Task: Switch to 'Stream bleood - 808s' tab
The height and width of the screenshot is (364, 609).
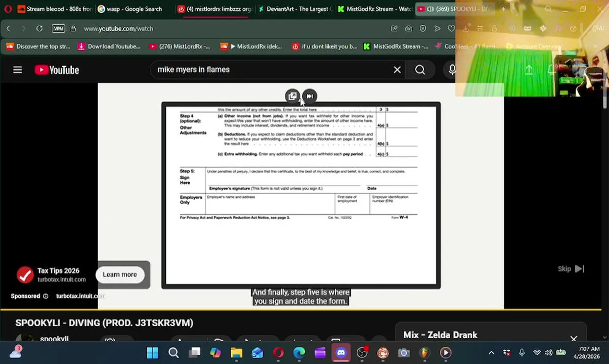Action: click(55, 9)
